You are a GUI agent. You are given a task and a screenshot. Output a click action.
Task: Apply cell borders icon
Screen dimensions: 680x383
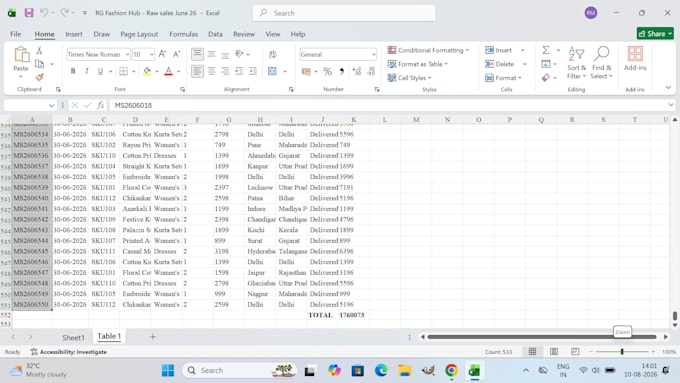pyautogui.click(x=124, y=71)
